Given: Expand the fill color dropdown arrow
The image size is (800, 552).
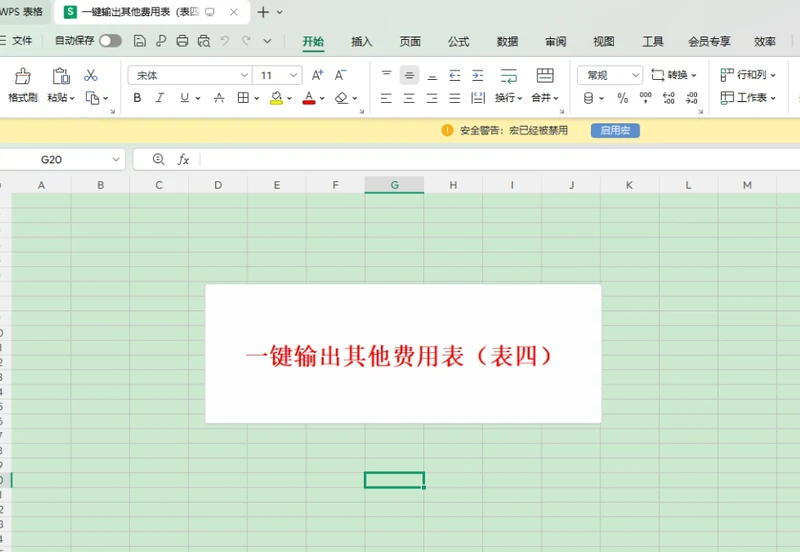Looking at the screenshot, I should click(289, 98).
